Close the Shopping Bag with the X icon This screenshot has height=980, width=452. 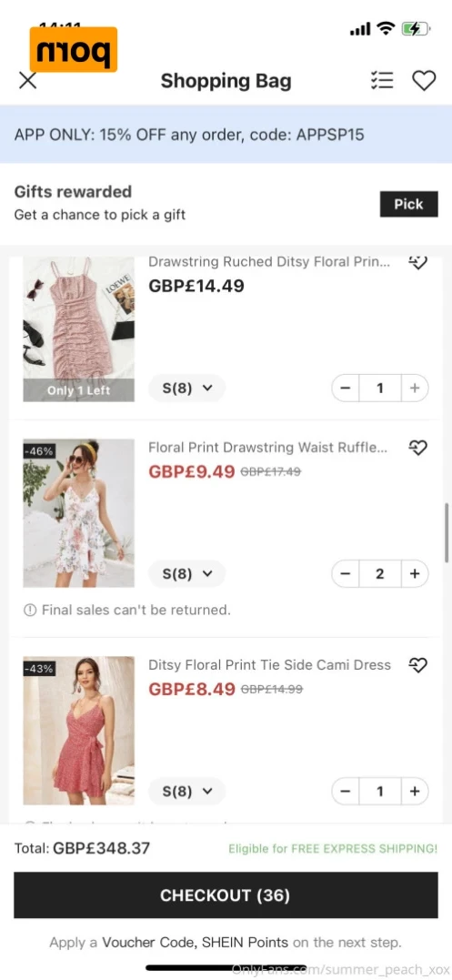(x=27, y=81)
